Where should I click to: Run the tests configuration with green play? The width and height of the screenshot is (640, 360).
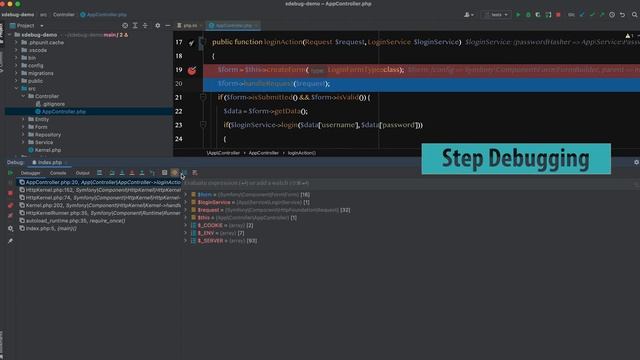(x=518, y=15)
